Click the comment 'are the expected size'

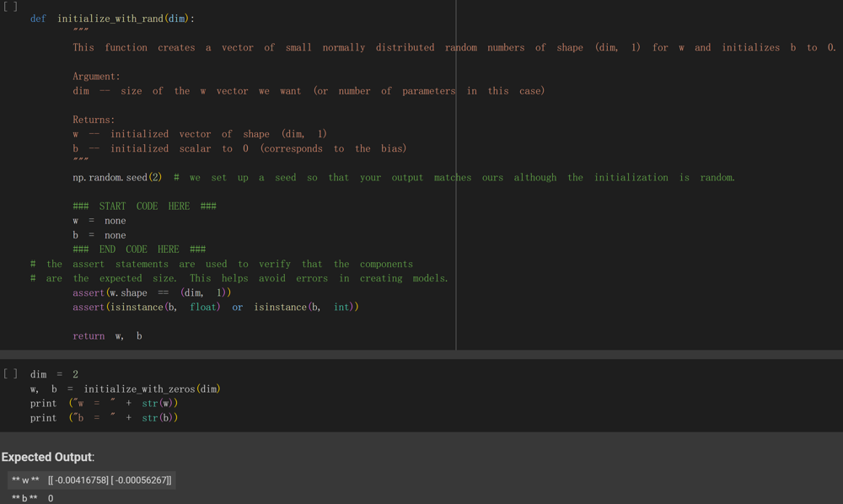239,278
